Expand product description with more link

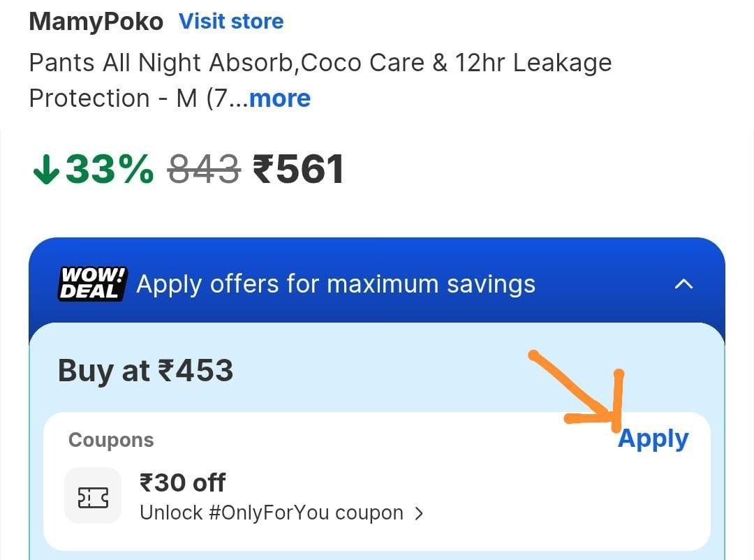(279, 98)
